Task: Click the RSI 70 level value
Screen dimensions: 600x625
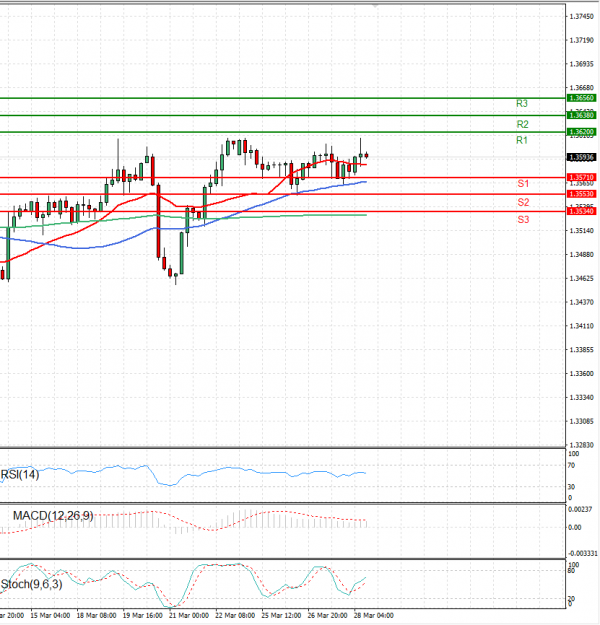Action: click(x=571, y=466)
